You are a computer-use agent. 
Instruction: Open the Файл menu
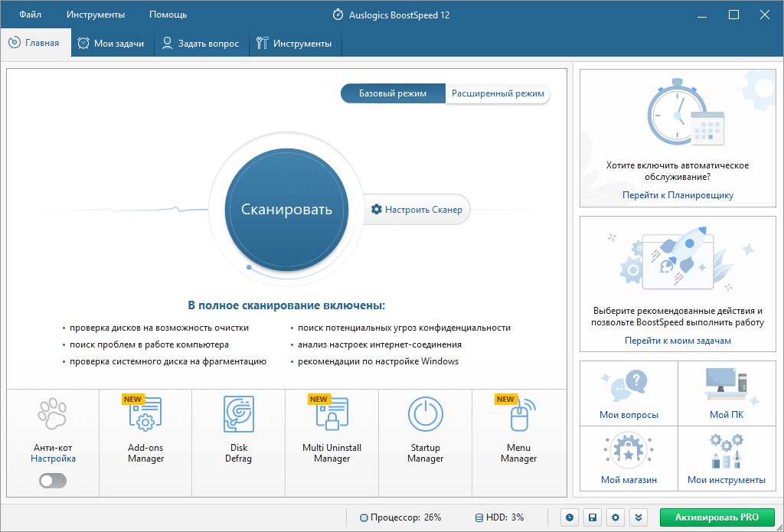tap(31, 15)
